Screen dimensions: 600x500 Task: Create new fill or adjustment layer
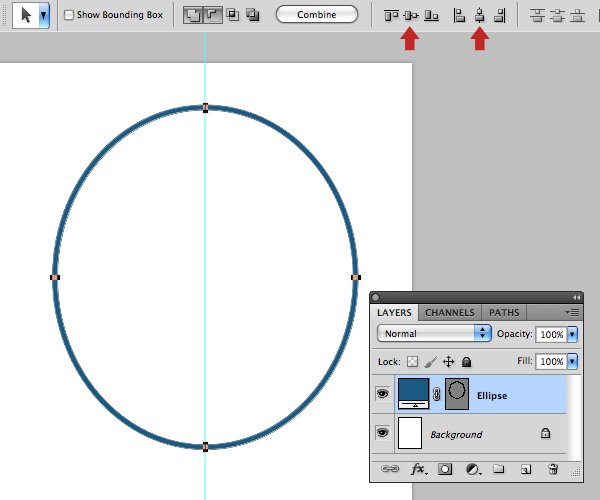[x=473, y=469]
